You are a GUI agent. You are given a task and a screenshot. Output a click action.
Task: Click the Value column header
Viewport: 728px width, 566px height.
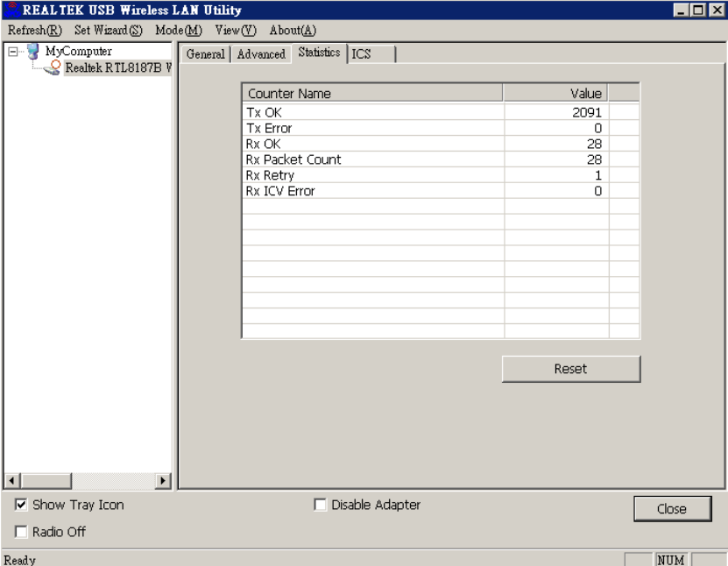point(555,94)
